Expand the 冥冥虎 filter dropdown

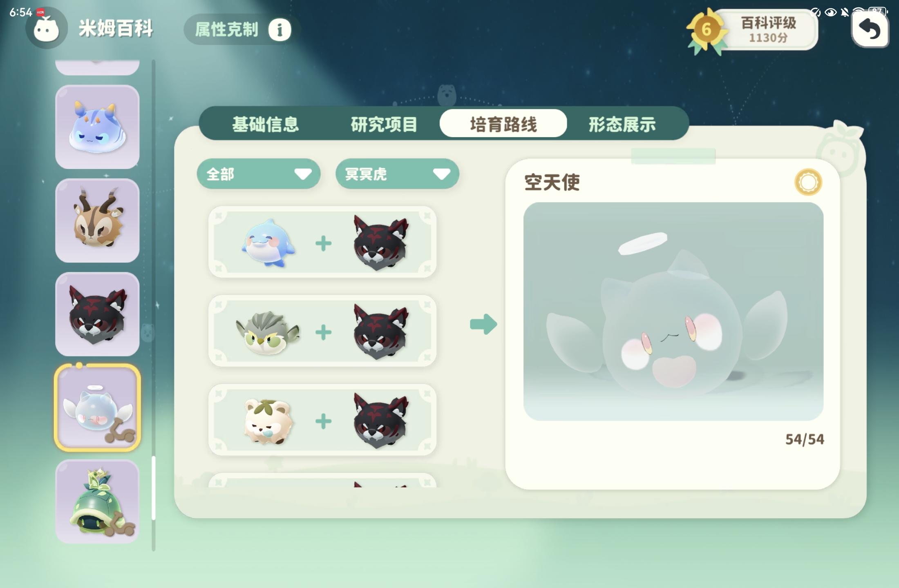pyautogui.click(x=397, y=174)
